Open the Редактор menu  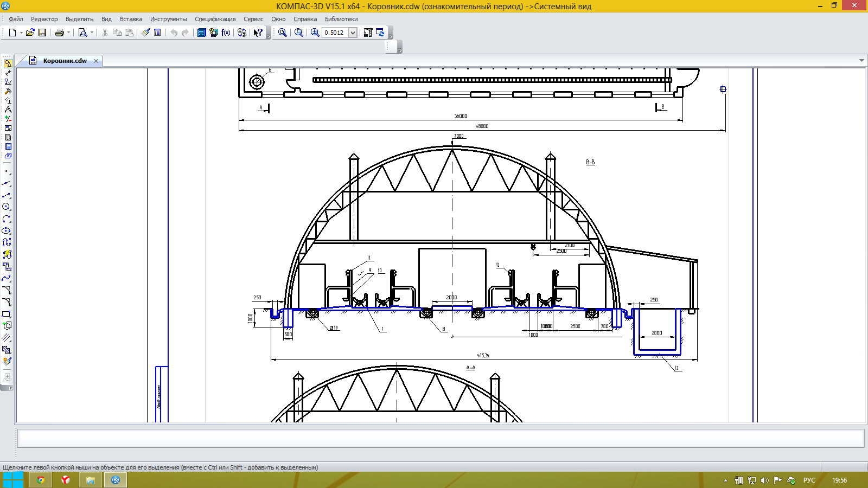pos(44,19)
